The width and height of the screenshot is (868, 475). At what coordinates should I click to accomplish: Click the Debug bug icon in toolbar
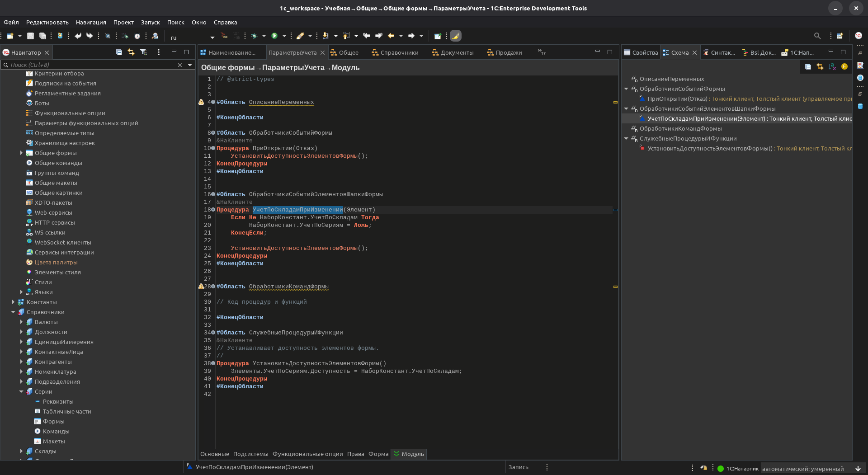[255, 36]
